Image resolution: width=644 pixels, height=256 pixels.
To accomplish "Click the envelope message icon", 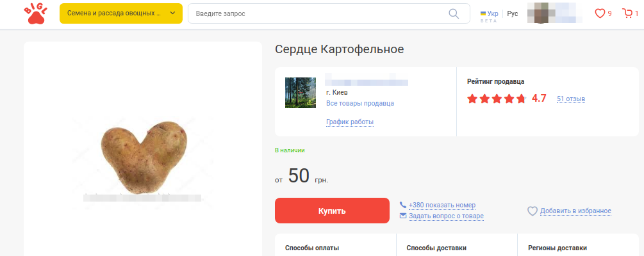I will tap(403, 216).
